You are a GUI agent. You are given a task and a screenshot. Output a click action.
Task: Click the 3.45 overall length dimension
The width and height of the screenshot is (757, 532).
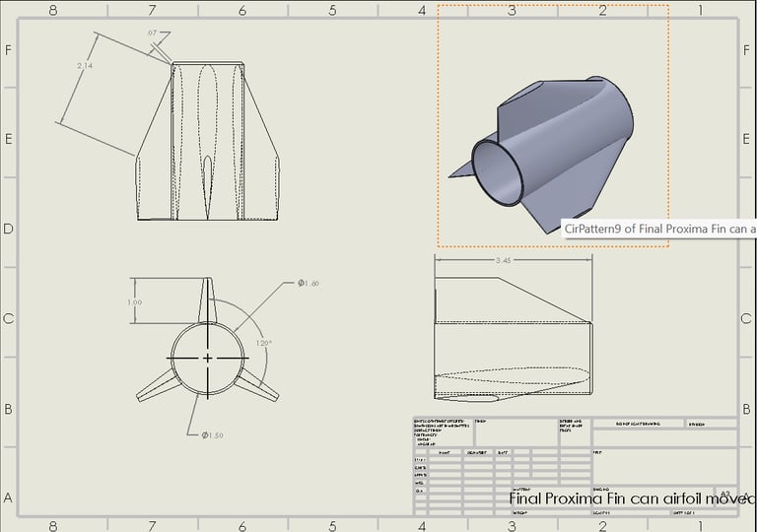click(x=503, y=260)
